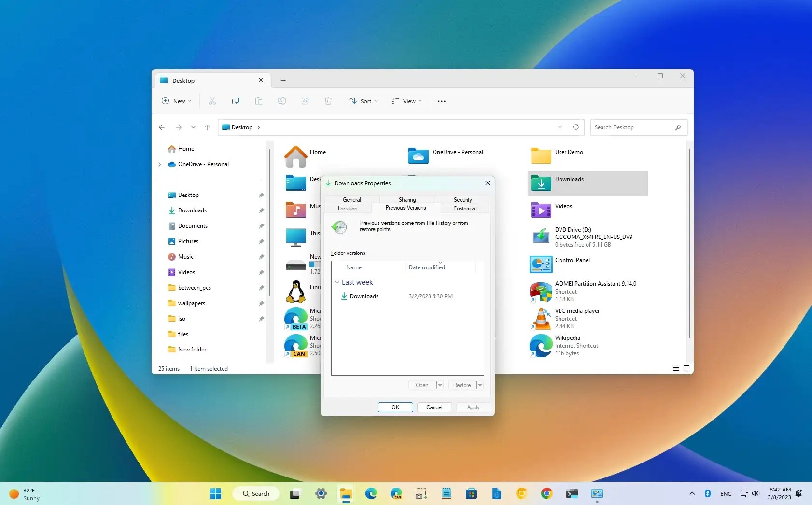The height and width of the screenshot is (505, 812).
Task: Unpin Downloads using its sidebar pin icon
Action: pyautogui.click(x=261, y=210)
